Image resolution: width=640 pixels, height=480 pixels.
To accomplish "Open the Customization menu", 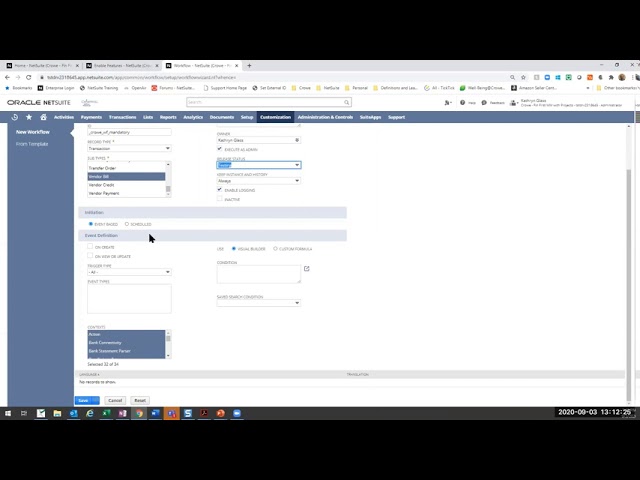I will [276, 117].
